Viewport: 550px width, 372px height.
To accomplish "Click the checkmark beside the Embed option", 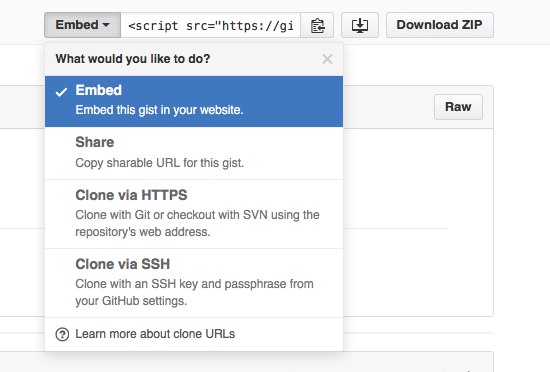I will click(61, 92).
